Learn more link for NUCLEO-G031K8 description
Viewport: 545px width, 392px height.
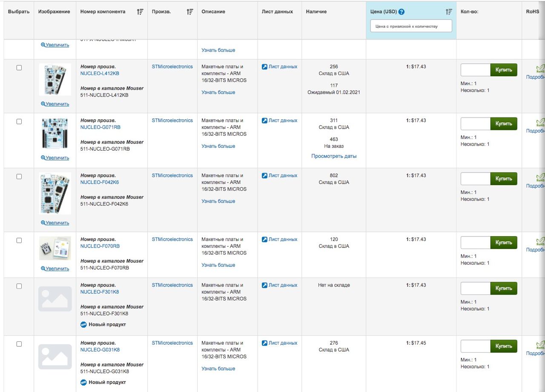(218, 369)
